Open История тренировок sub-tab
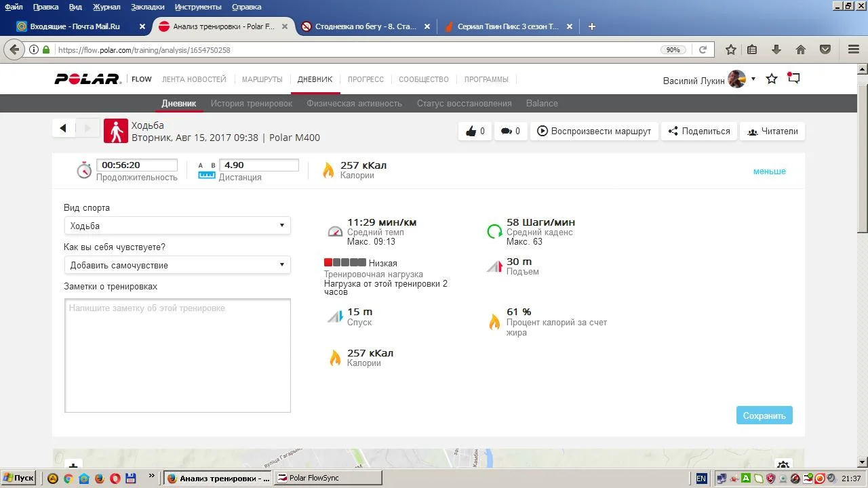Image resolution: width=868 pixels, height=488 pixels. pyautogui.click(x=251, y=104)
